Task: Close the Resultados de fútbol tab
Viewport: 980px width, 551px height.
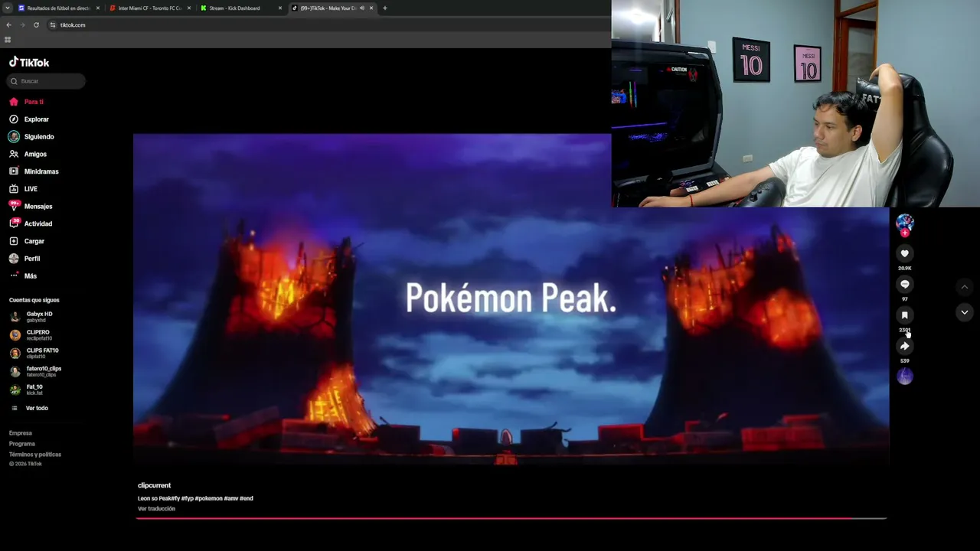Action: pos(98,8)
